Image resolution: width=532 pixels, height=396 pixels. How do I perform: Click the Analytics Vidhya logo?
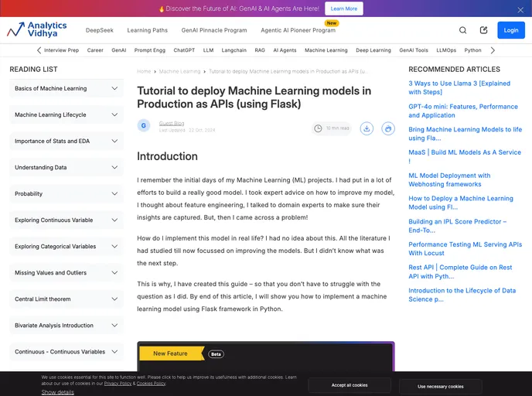[x=36, y=29]
